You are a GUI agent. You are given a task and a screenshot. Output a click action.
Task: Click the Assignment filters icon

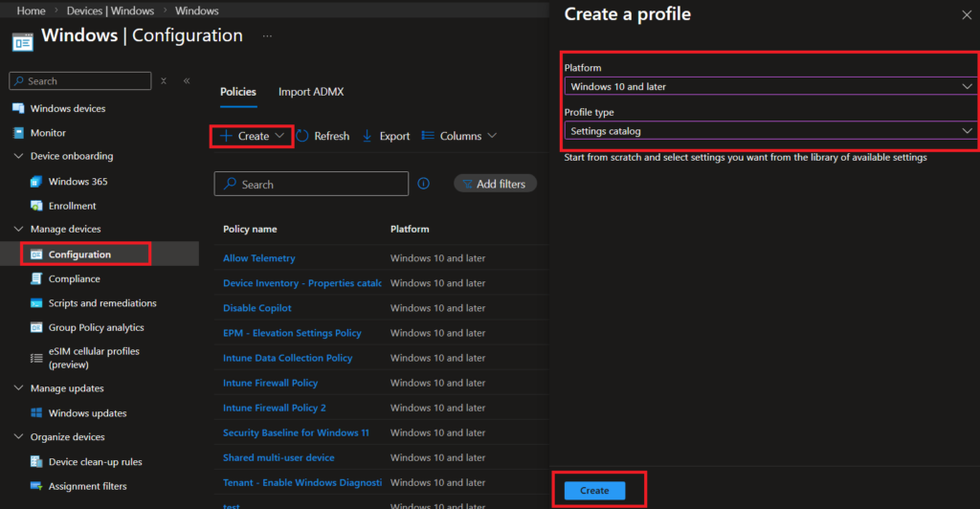[36, 487]
